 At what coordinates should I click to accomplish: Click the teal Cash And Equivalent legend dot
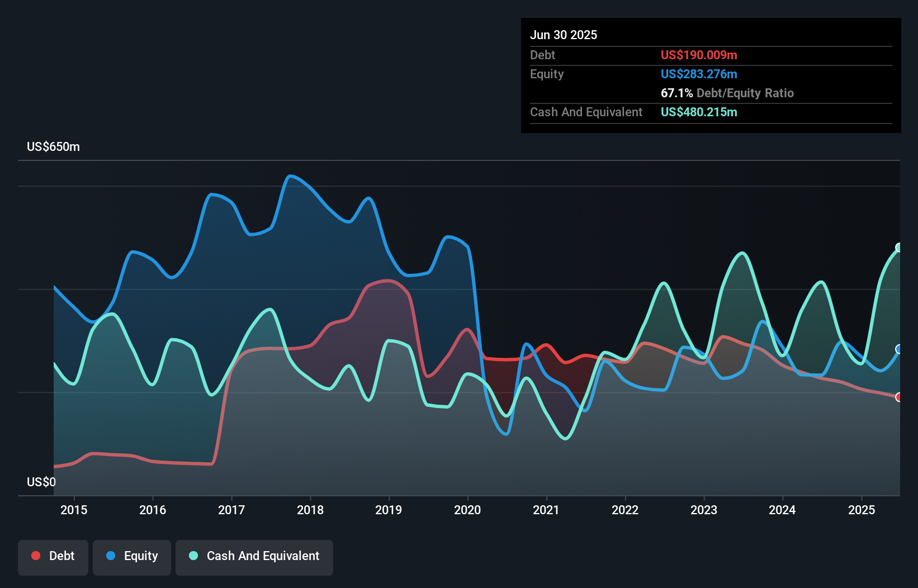pyautogui.click(x=192, y=556)
